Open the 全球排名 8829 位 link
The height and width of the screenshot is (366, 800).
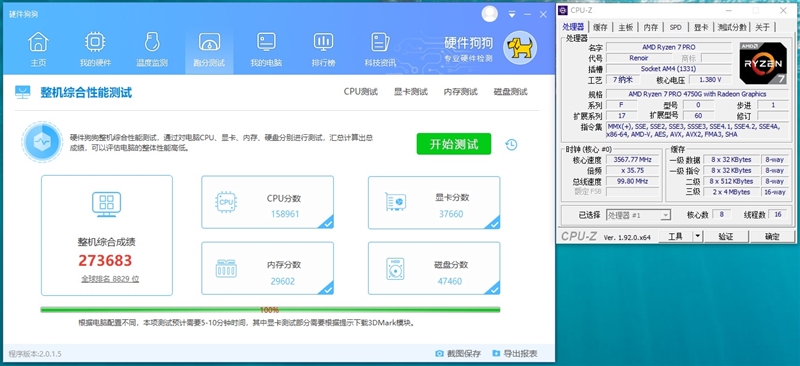[x=110, y=279]
